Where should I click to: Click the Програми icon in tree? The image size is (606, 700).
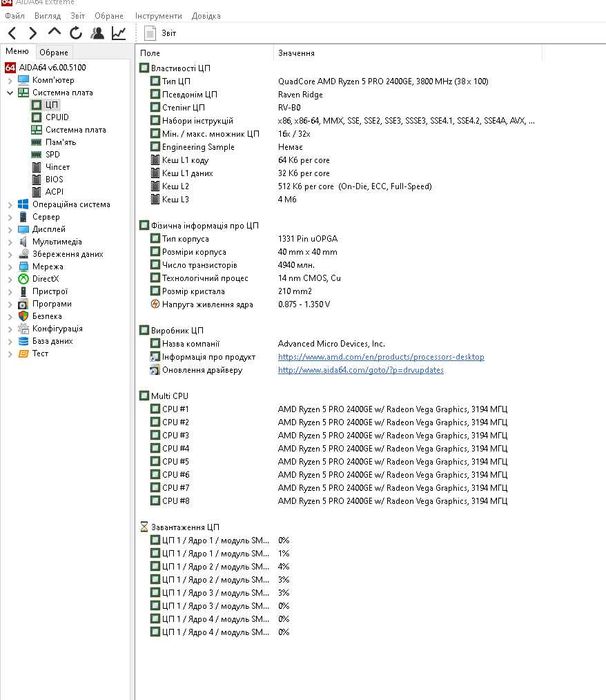[x=23, y=304]
